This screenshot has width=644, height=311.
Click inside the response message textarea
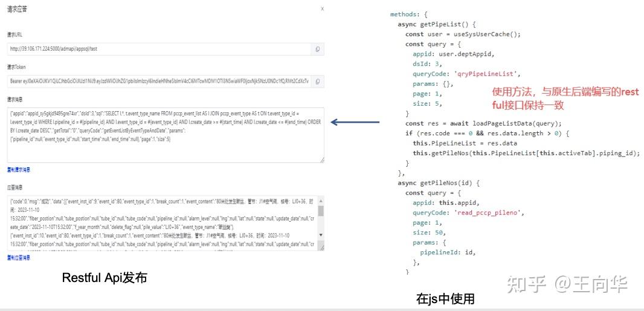(x=163, y=223)
